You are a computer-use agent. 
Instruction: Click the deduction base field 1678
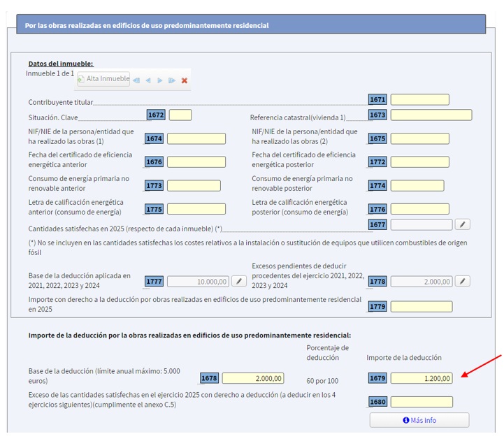[x=253, y=378]
